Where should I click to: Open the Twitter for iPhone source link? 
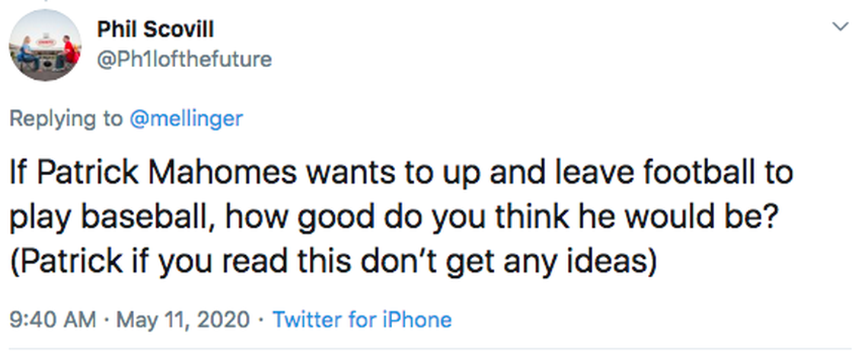click(362, 320)
